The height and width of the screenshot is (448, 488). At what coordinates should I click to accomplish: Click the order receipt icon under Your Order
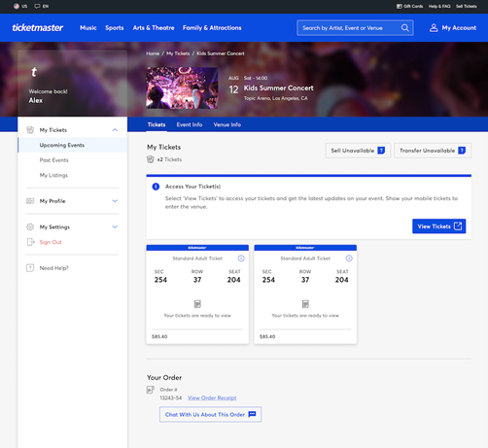pyautogui.click(x=151, y=390)
